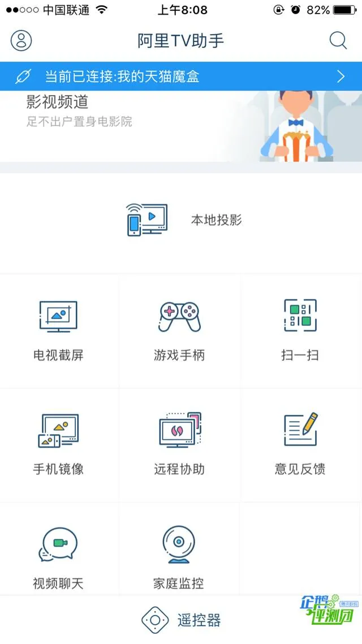The width and height of the screenshot is (362, 644).
Task: Expand connected device chevron arrow
Action: (x=341, y=76)
